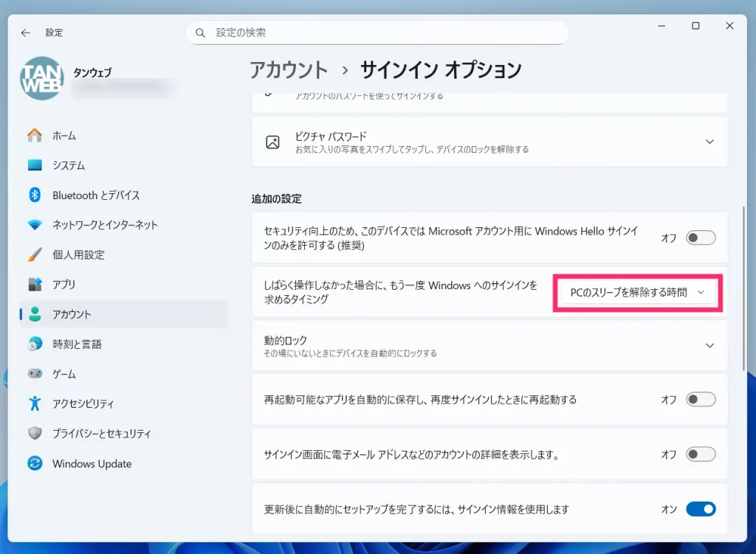Viewport: 756px width, 554px height.
Task: Click the Accounts person icon
Action: click(x=35, y=314)
